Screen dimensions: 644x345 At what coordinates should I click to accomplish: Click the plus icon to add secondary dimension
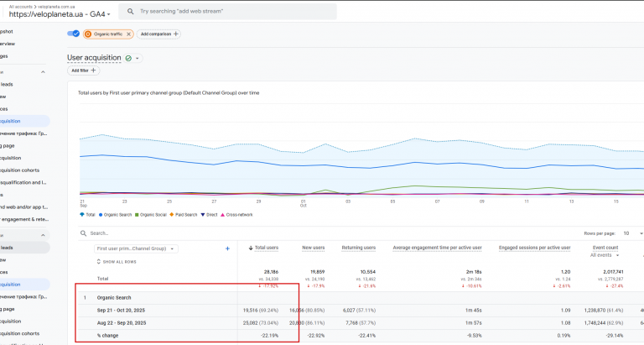(x=227, y=248)
